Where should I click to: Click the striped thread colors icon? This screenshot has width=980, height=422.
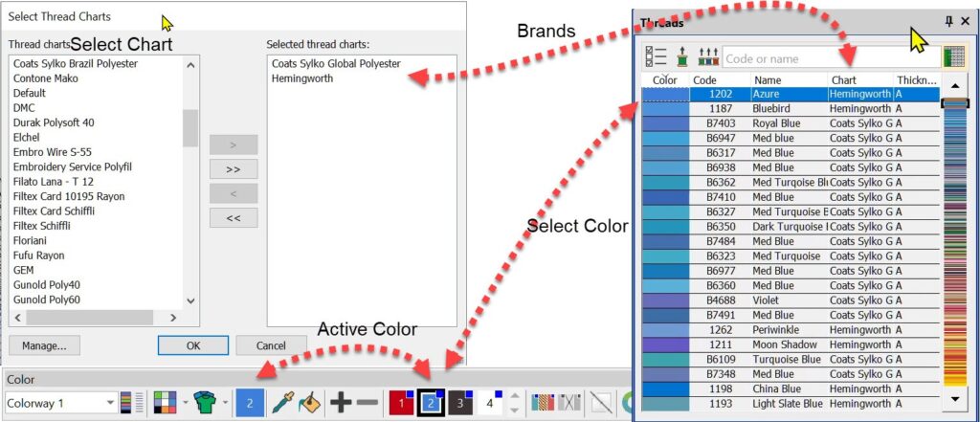pyautogui.click(x=544, y=403)
